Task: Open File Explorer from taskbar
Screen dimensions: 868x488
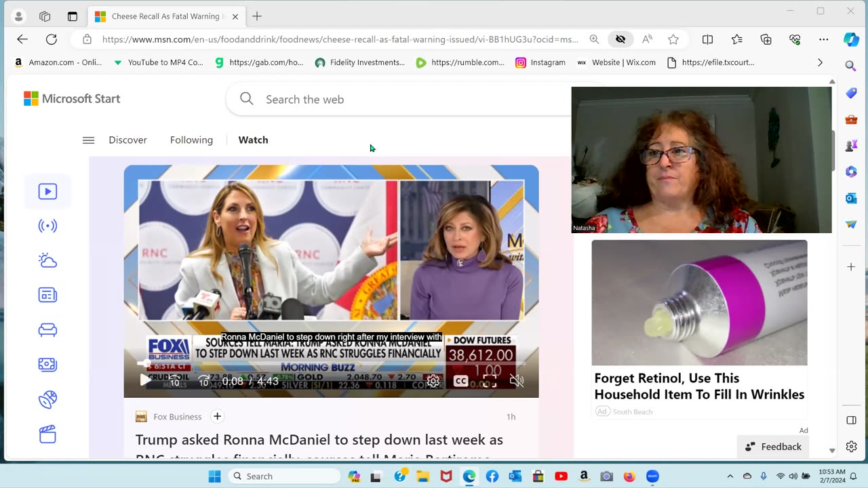Action: 422,476
